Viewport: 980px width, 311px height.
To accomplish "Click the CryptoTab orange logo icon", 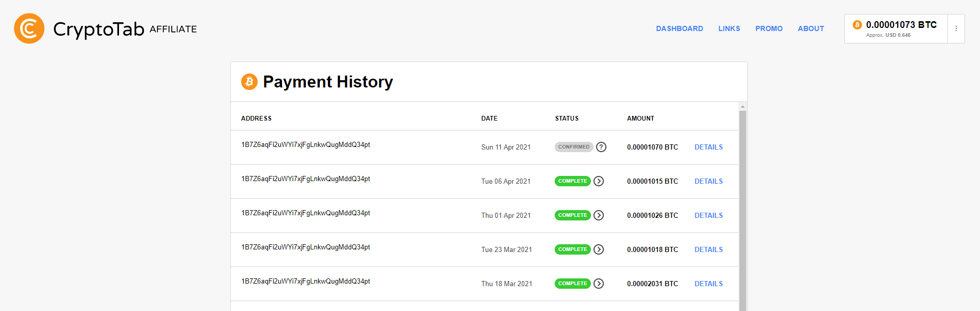I will point(29,28).
